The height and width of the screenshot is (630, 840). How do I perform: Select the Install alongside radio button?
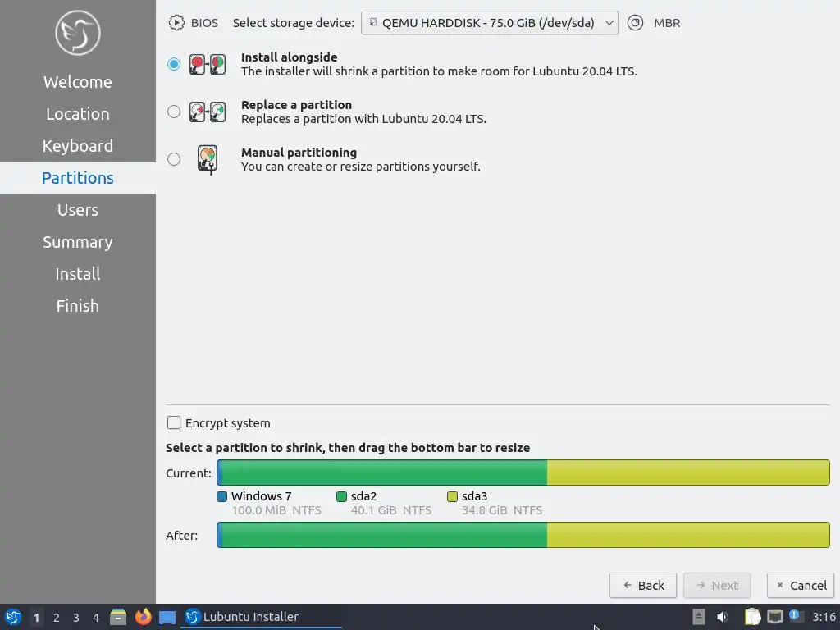coord(174,64)
